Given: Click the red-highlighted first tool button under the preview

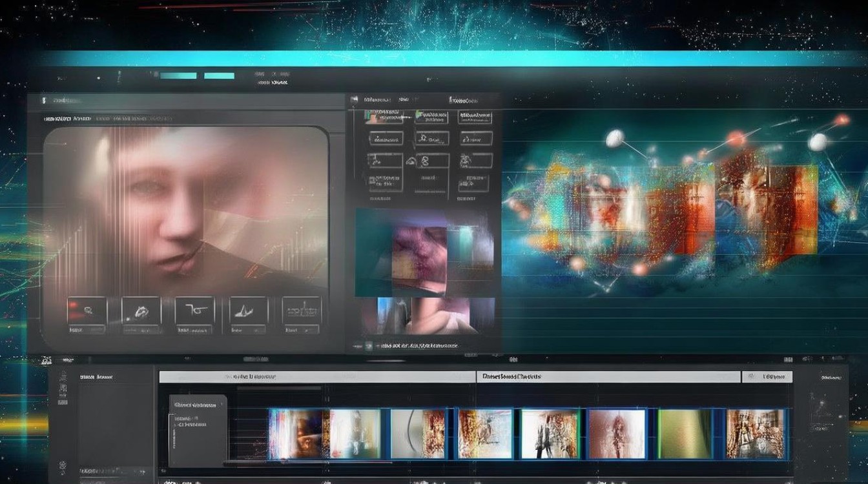Looking at the screenshot, I should [x=87, y=311].
